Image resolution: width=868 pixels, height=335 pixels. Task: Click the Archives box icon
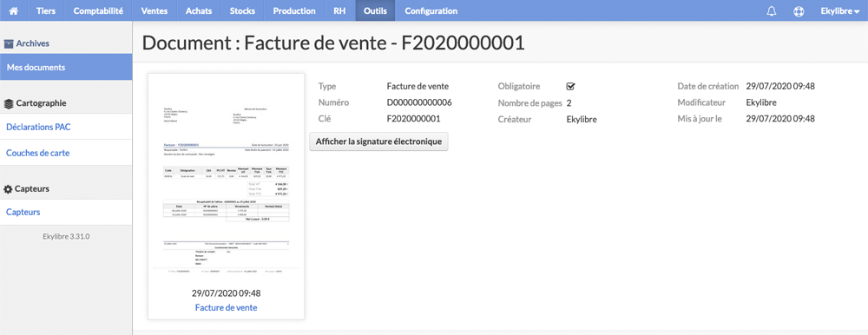pos(9,43)
